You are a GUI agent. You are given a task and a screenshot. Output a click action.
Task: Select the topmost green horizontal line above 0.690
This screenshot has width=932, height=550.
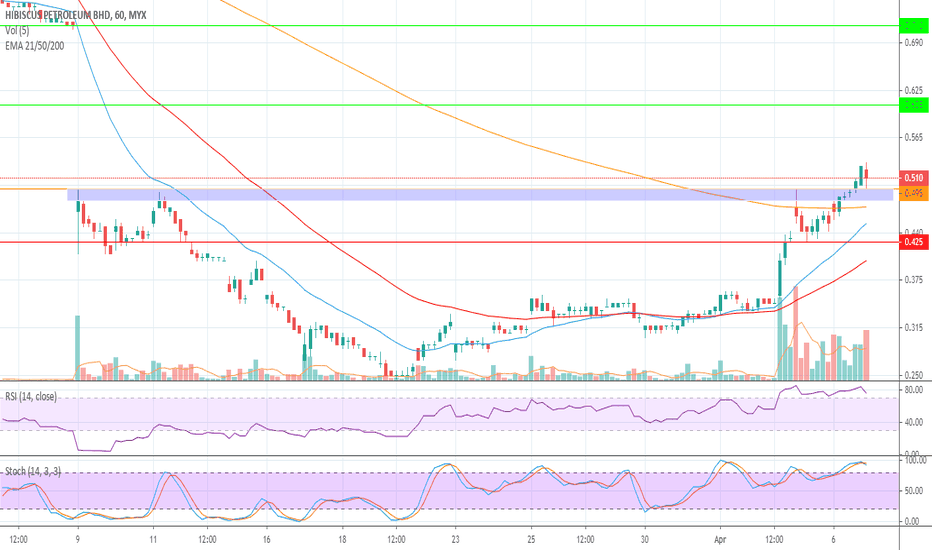(x=449, y=26)
